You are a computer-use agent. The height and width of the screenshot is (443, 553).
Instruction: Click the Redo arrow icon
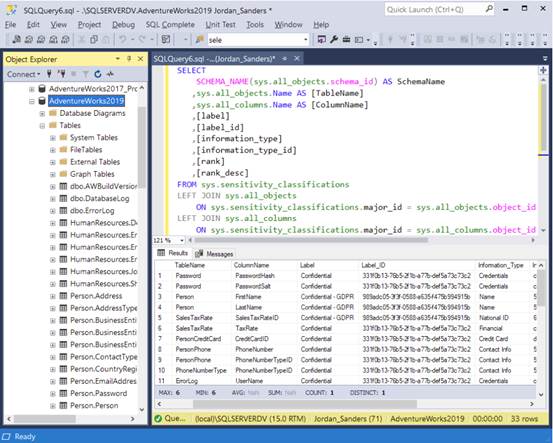[142, 40]
